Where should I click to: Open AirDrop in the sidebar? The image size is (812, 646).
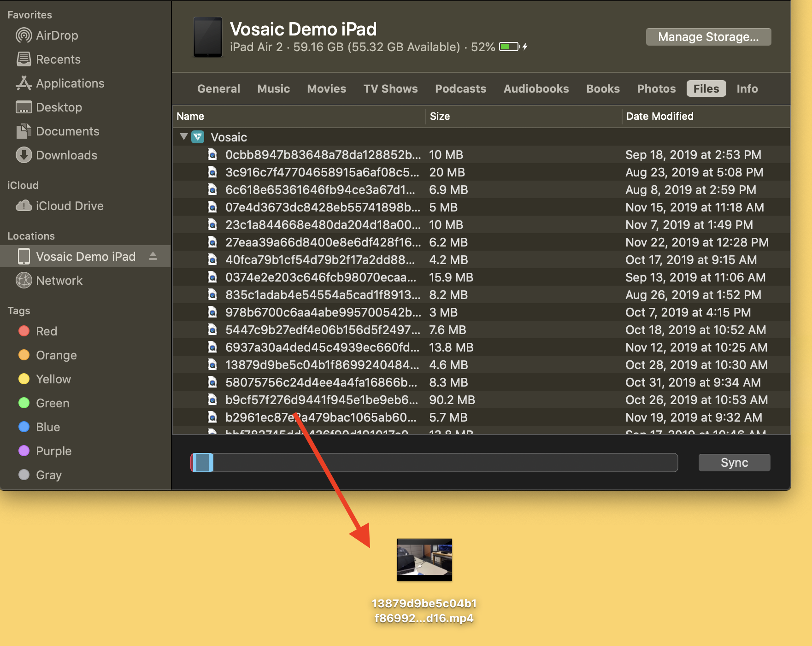pyautogui.click(x=47, y=35)
